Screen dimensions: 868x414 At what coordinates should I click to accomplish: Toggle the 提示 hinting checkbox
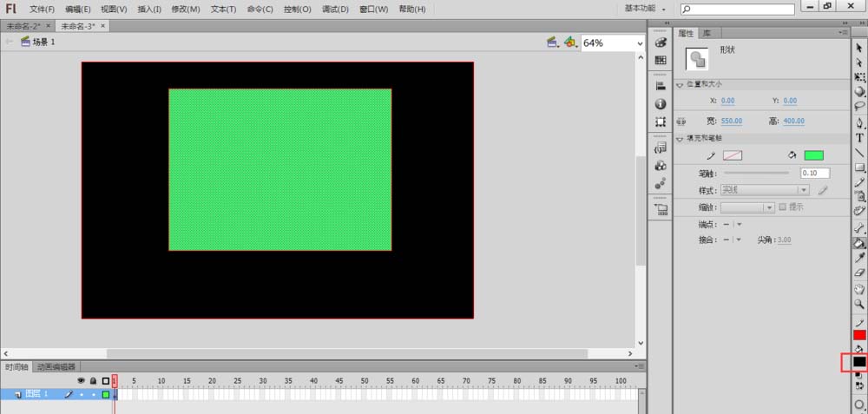tap(782, 207)
